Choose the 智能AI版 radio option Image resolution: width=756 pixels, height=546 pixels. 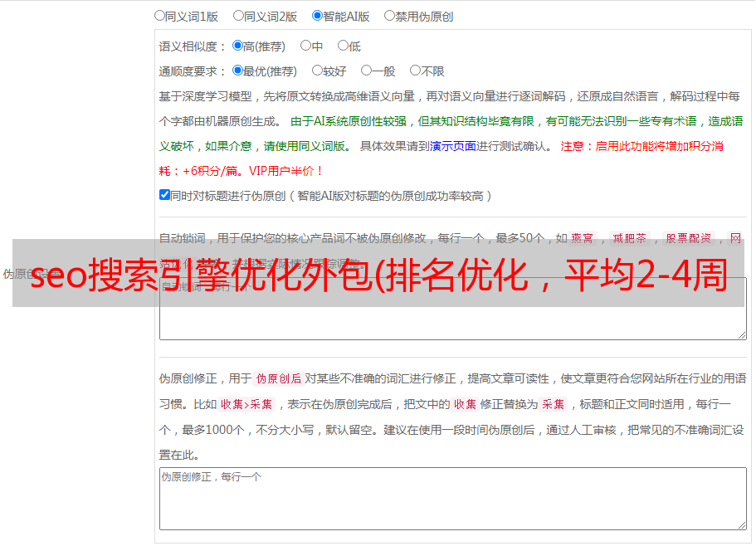pos(317,16)
